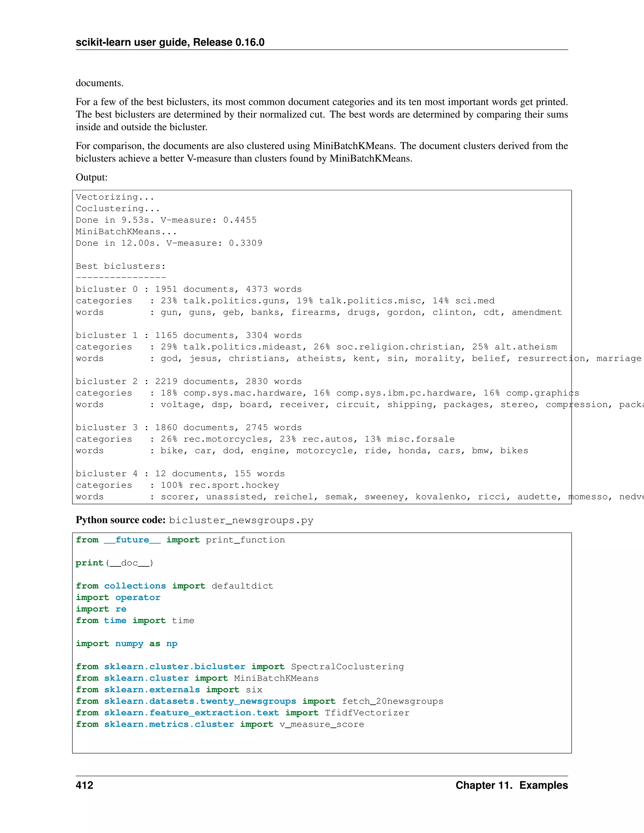Click the paragraph starting 'For comparison, the documents'
This screenshot has height=833, width=644.
coord(322,152)
